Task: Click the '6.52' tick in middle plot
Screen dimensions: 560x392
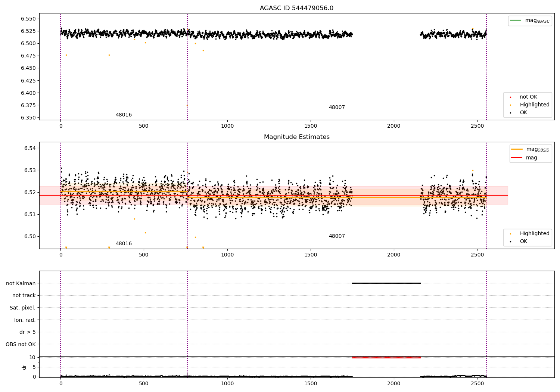Action: [30, 193]
